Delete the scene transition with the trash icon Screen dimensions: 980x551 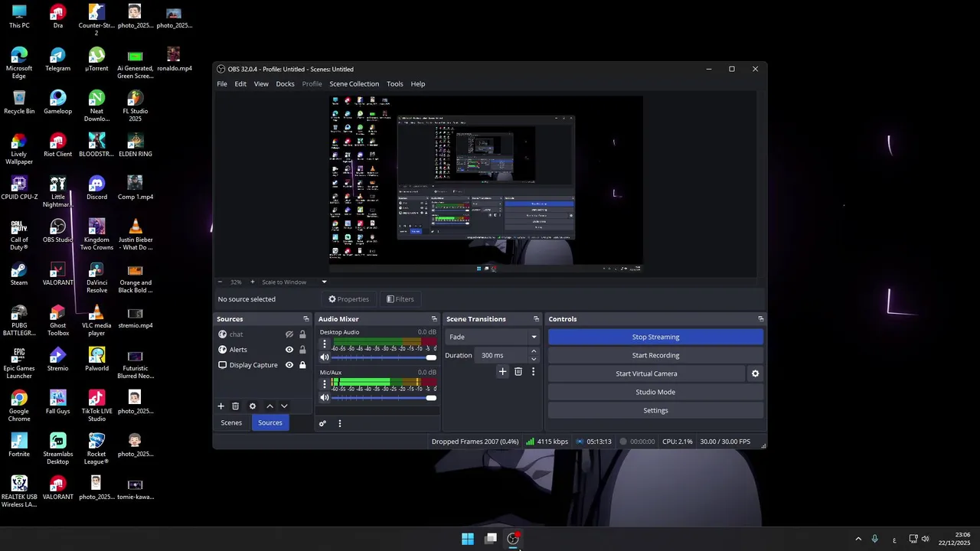[x=518, y=371]
